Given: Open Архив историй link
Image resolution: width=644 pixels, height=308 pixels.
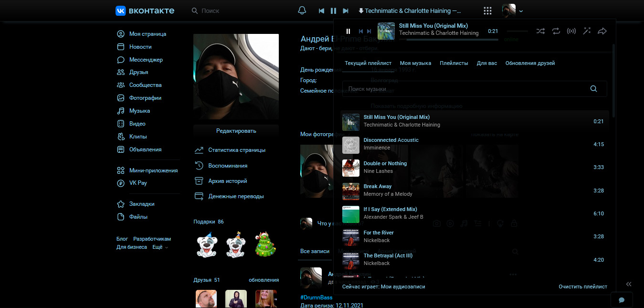Looking at the screenshot, I should (x=221, y=181).
